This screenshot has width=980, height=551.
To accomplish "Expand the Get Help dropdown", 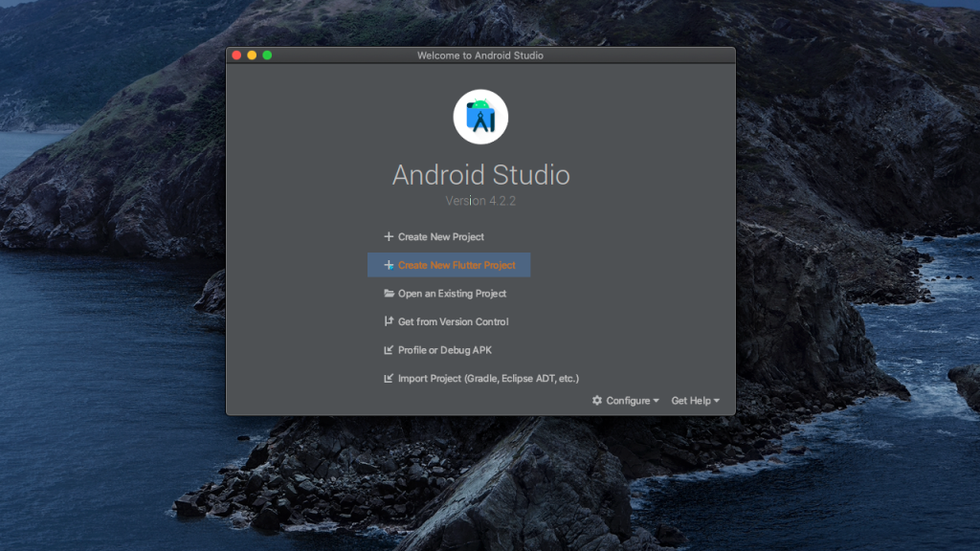I will (x=695, y=401).
